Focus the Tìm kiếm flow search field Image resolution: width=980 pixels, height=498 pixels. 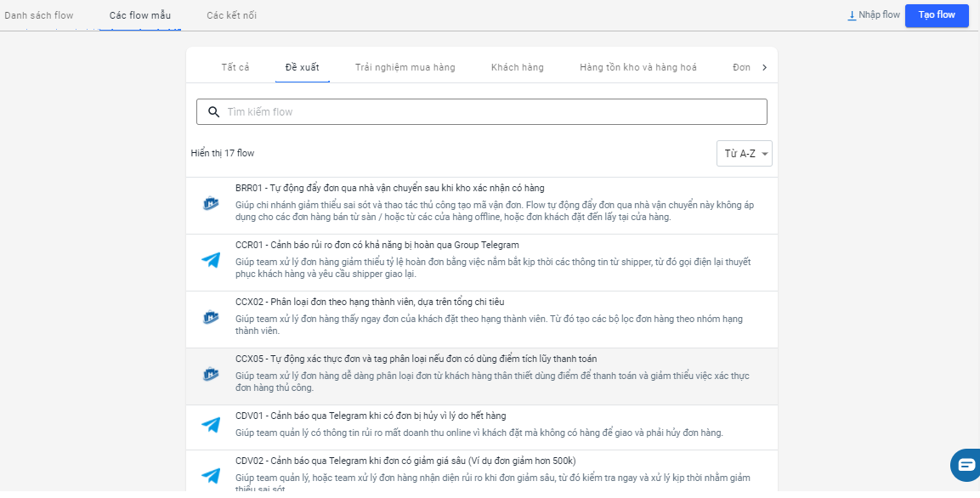493,112
